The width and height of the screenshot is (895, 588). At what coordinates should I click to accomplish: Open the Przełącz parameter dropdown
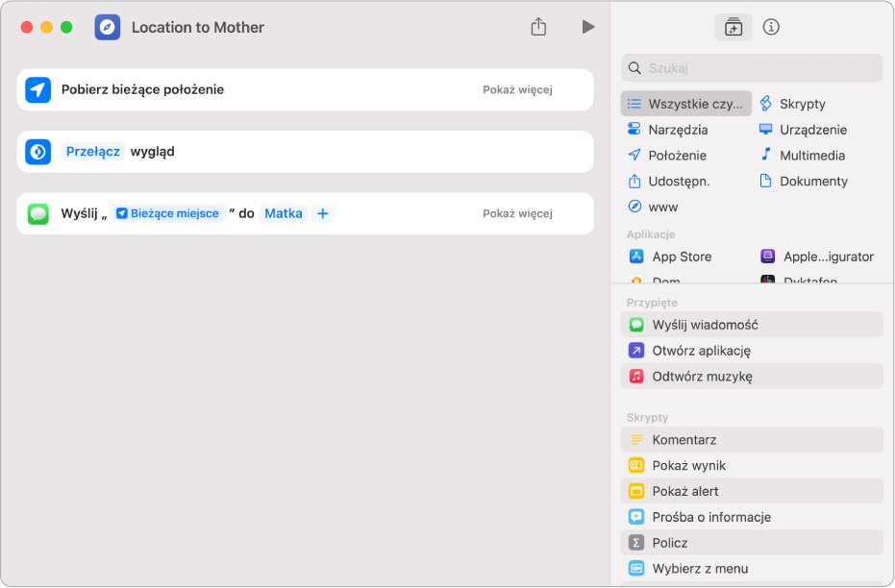click(x=92, y=152)
